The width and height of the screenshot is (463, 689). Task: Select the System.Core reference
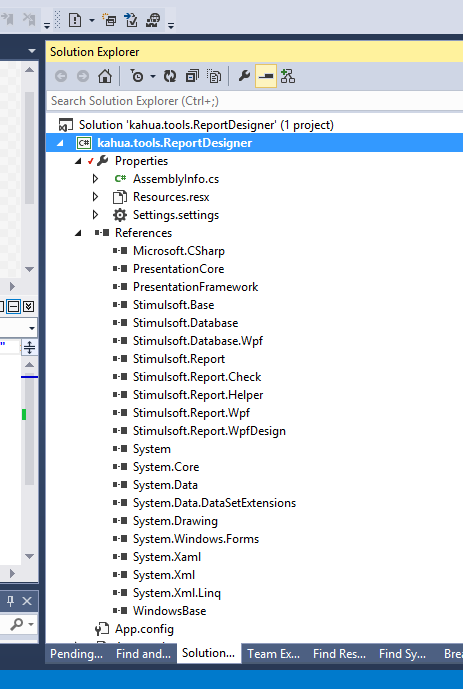166,467
